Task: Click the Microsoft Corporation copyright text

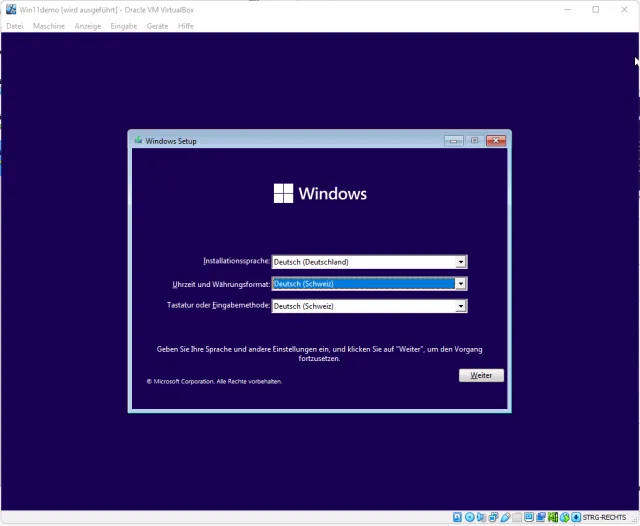Action: (214, 382)
